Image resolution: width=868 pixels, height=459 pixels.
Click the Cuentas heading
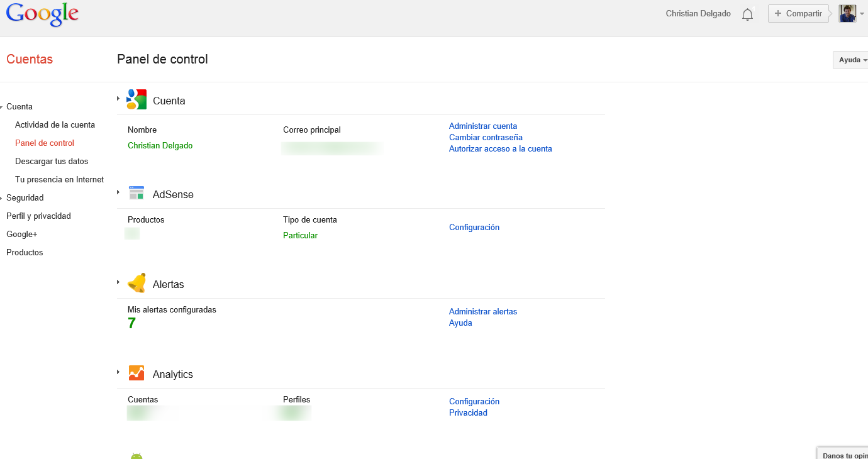coord(30,59)
